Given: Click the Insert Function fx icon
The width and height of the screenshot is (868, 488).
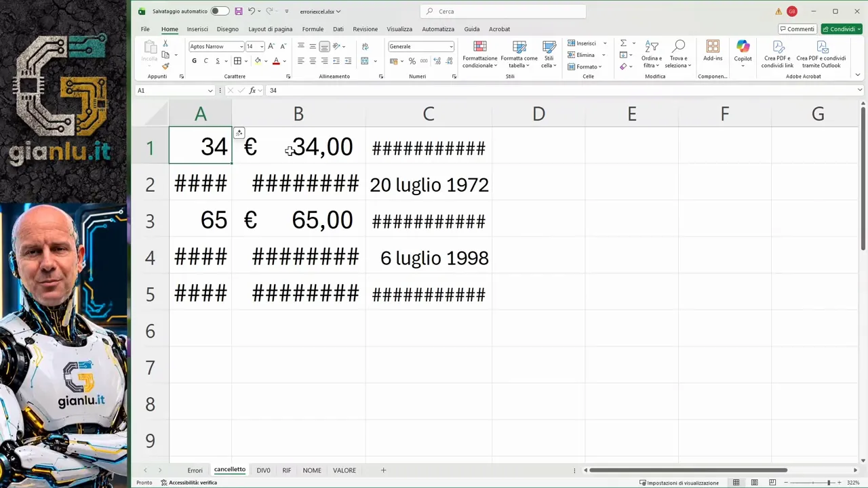Looking at the screenshot, I should pos(252,90).
